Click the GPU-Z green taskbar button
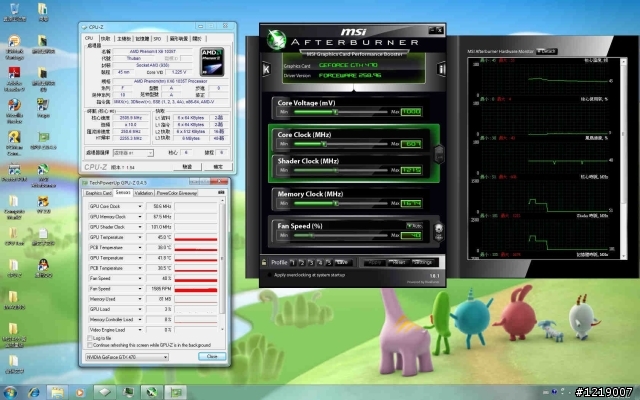The height and width of the screenshot is (400, 640). point(176,393)
